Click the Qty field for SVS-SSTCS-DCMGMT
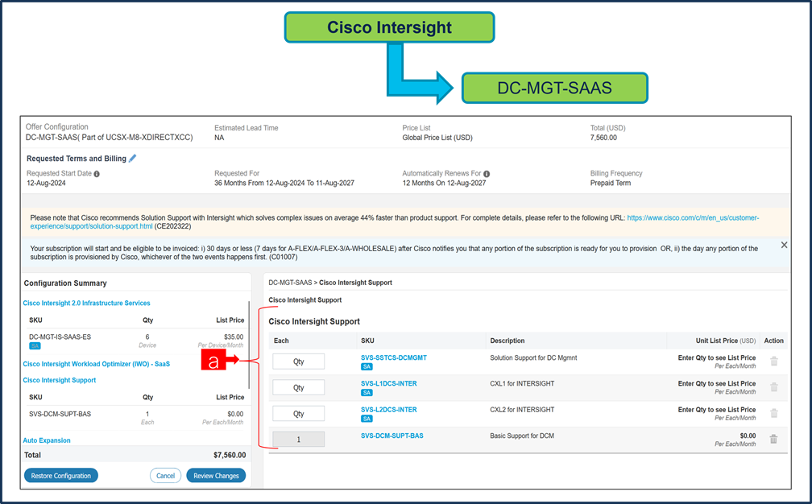 (x=299, y=361)
